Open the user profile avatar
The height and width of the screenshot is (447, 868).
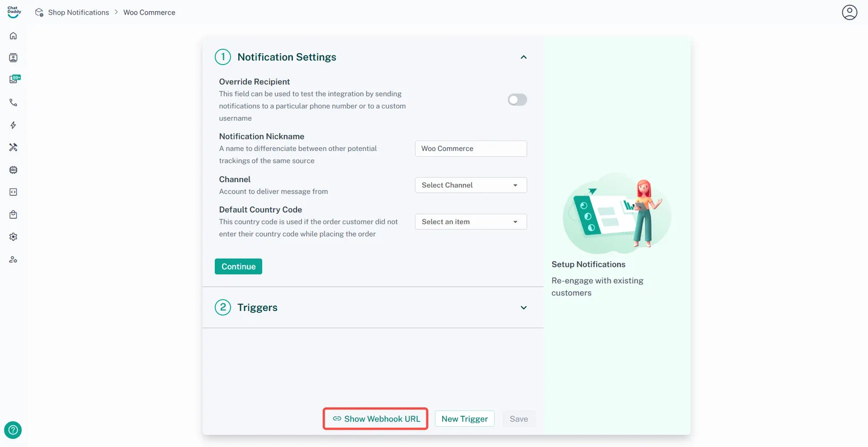tap(849, 12)
